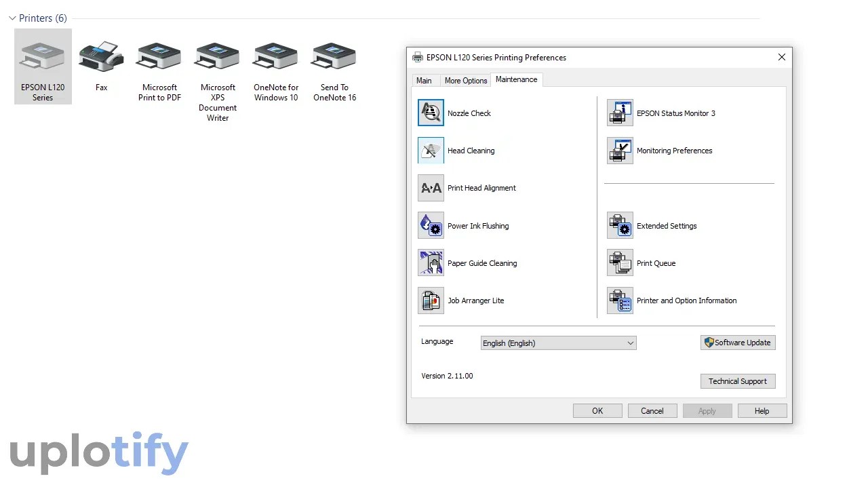Open the More Options tab
This screenshot has width=868, height=485.
pyautogui.click(x=465, y=80)
